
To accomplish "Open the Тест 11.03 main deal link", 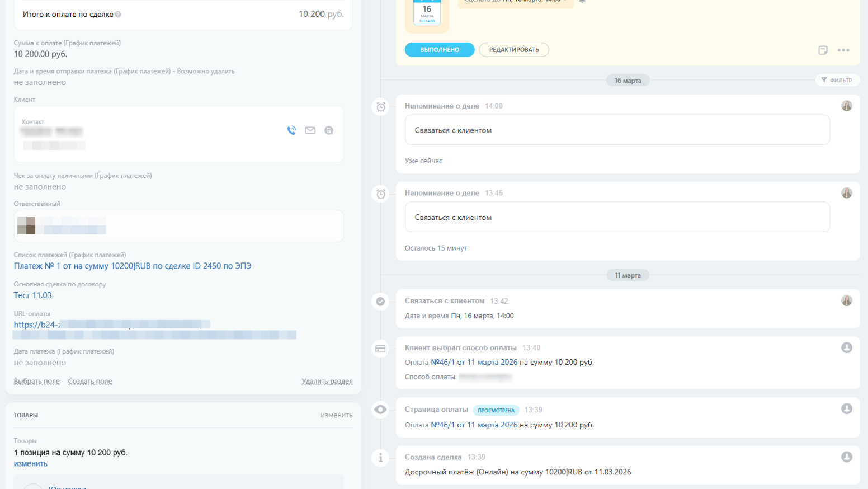I will tap(32, 295).
